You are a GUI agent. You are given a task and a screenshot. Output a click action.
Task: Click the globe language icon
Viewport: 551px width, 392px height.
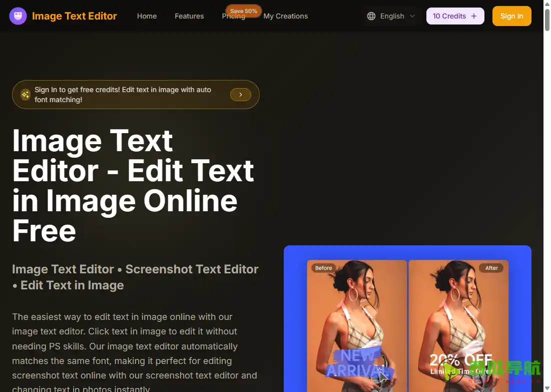coord(371,16)
